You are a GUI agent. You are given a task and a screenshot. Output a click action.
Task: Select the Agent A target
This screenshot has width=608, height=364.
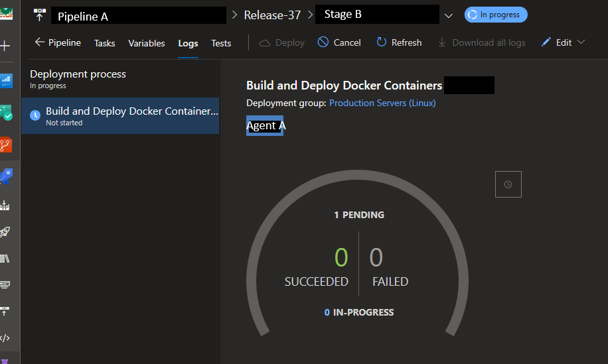pos(266,125)
